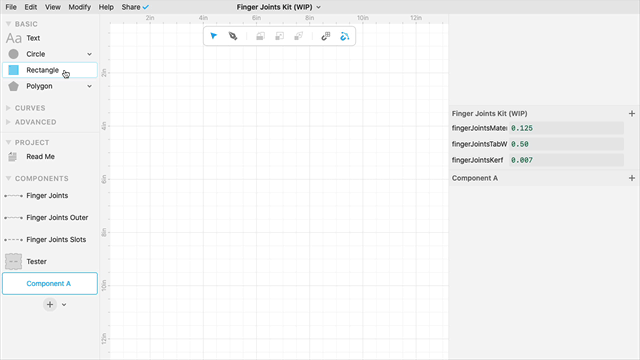Click the Grid Repeat tool icon

[x=325, y=36]
